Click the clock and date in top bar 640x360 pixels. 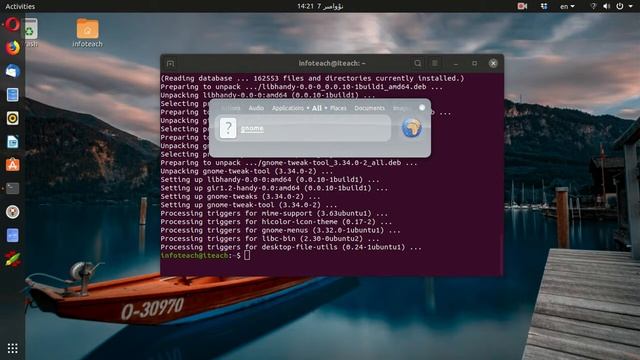[x=320, y=6]
